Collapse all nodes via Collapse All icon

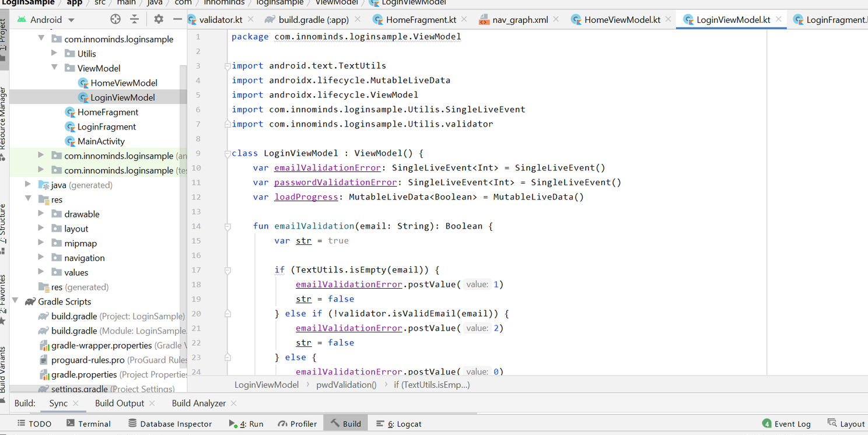click(136, 19)
